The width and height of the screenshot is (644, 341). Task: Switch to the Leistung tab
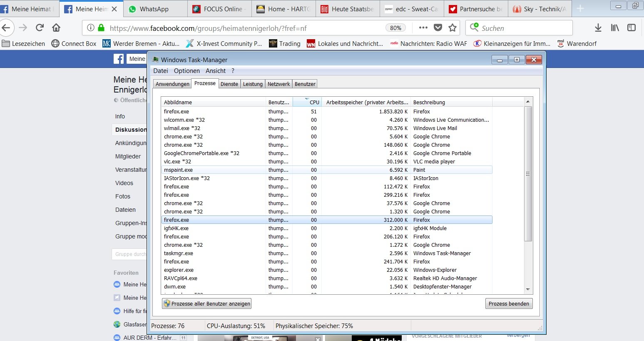point(253,84)
